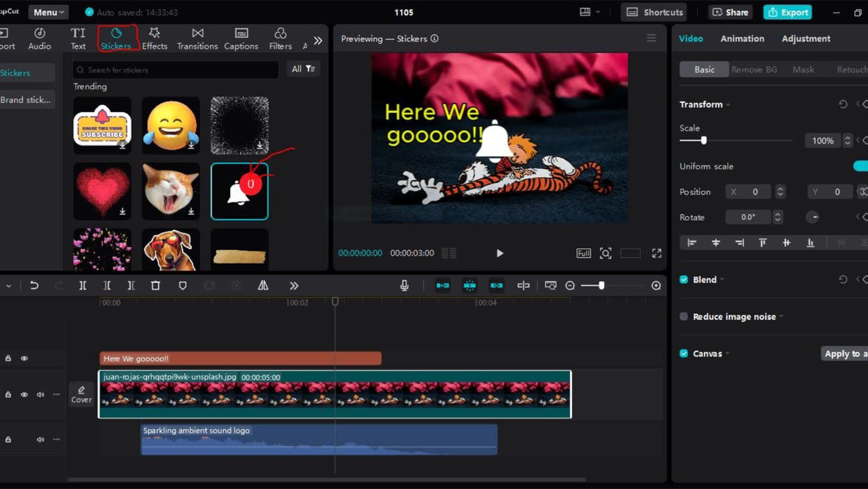Start voiceover recording with microphone icon

[x=404, y=286]
